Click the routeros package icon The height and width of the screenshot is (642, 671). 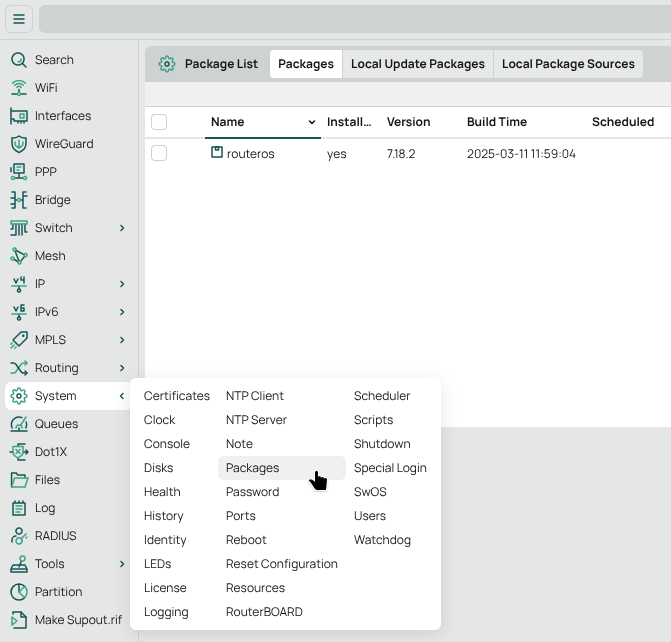tap(217, 152)
